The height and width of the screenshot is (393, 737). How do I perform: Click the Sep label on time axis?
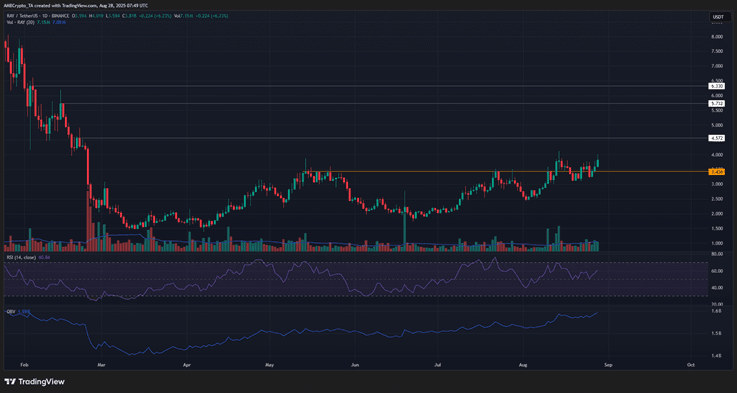click(x=608, y=365)
